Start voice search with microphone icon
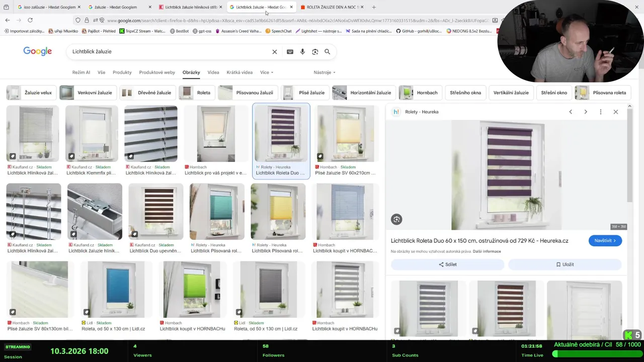Screen dimensions: 644x362 302,52
